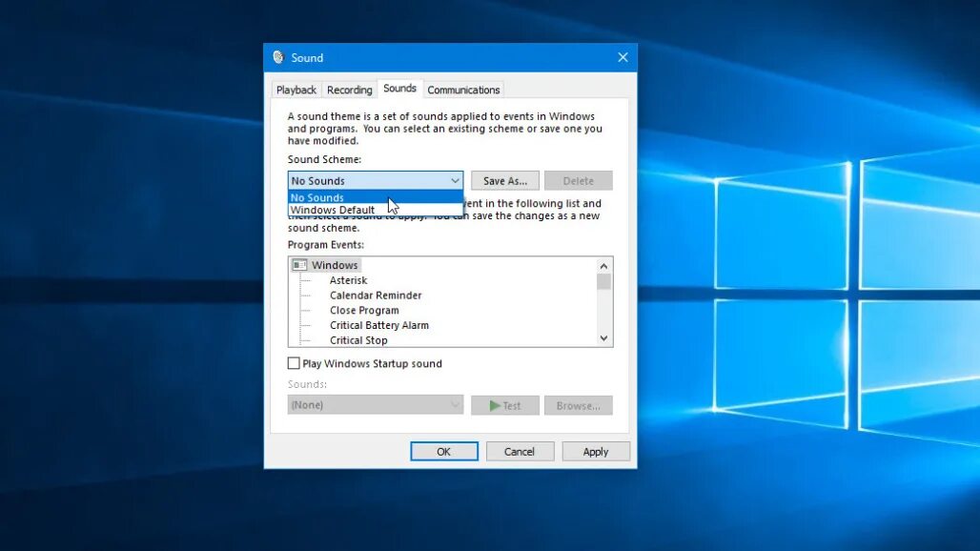The width and height of the screenshot is (980, 551).
Task: Select the Critical Battery Alarm event
Action: [379, 325]
